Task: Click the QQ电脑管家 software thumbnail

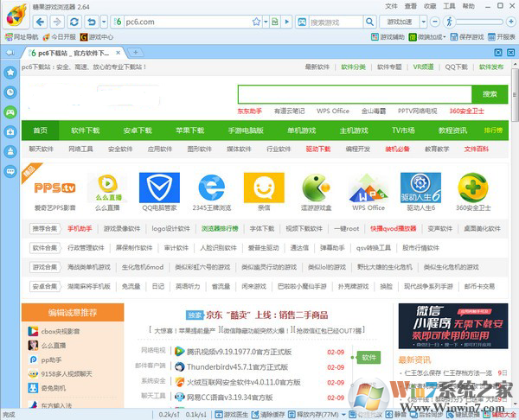Action: (x=159, y=188)
